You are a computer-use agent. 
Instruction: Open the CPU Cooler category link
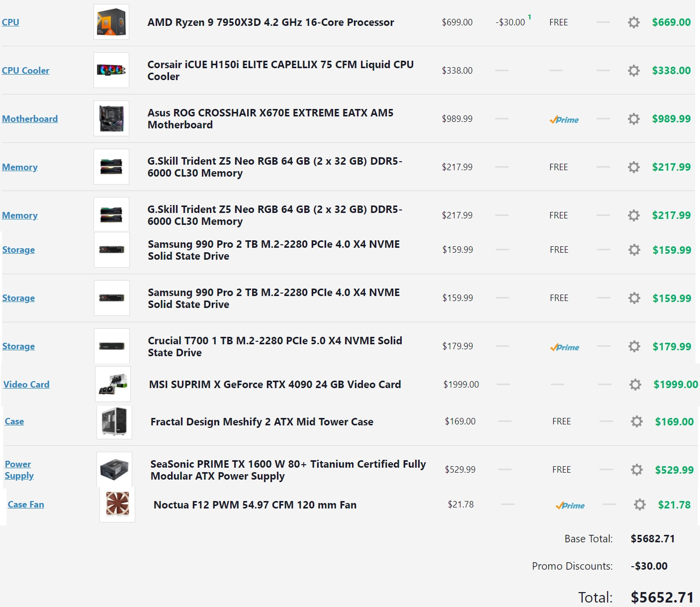tap(25, 71)
